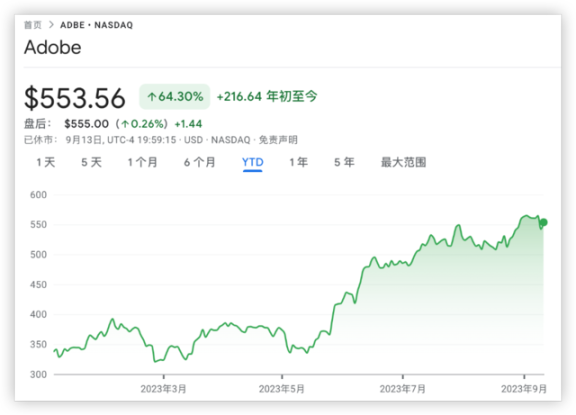The image size is (576, 415).
Task: Click the 首页 breadcrumb link
Action: pos(33,25)
